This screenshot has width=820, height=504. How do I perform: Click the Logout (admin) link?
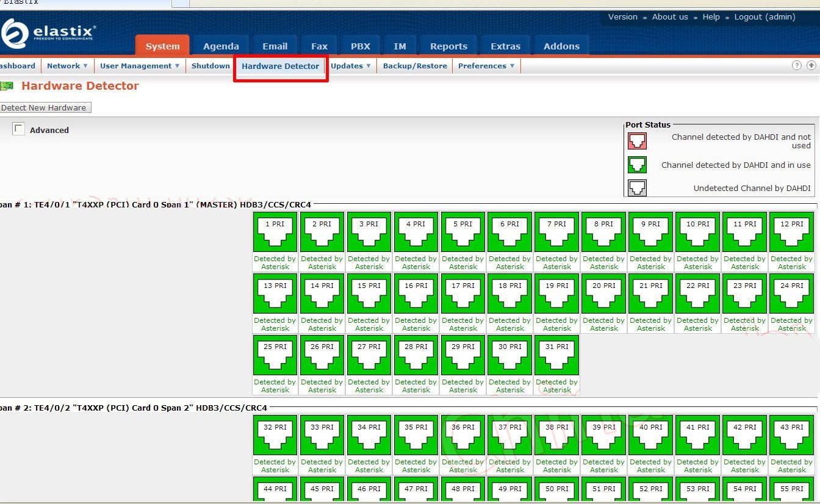coord(764,17)
